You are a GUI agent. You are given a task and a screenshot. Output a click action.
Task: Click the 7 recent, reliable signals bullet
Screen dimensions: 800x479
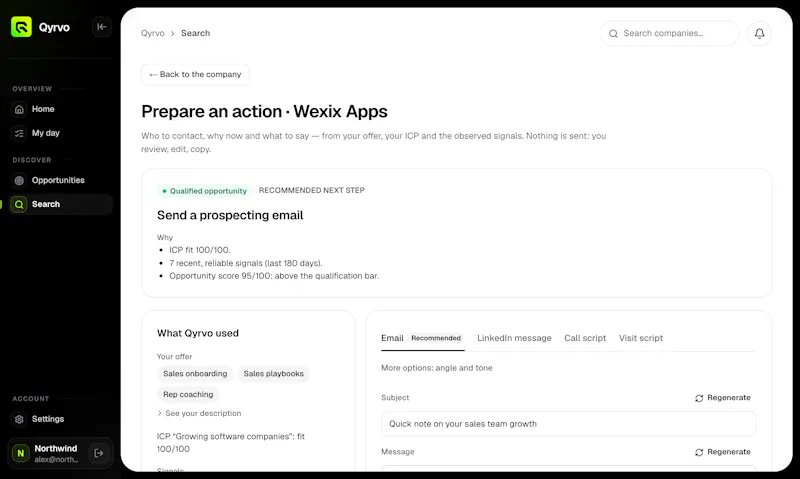pos(246,263)
